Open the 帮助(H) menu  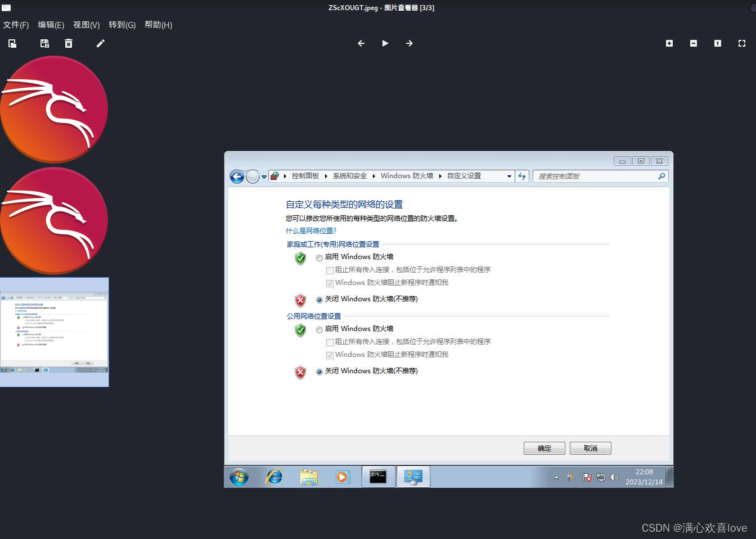click(158, 25)
